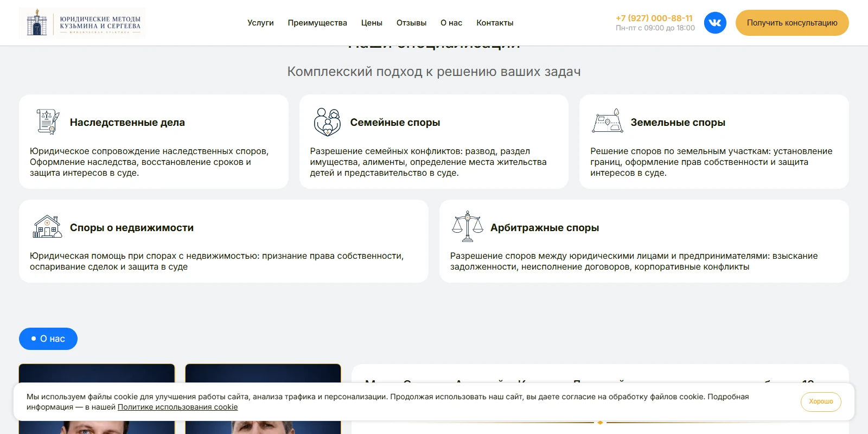The image size is (868, 434).
Task: Select the Споры о недвижимости heading
Action: [132, 228]
